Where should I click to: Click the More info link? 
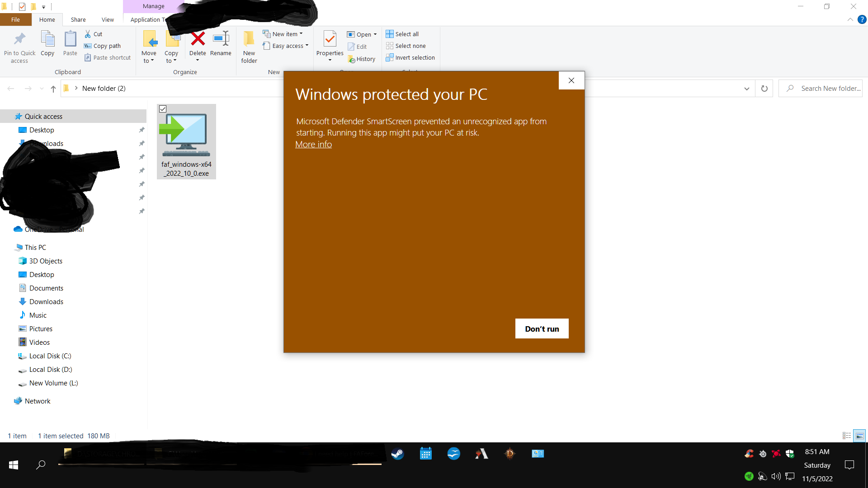(x=313, y=144)
